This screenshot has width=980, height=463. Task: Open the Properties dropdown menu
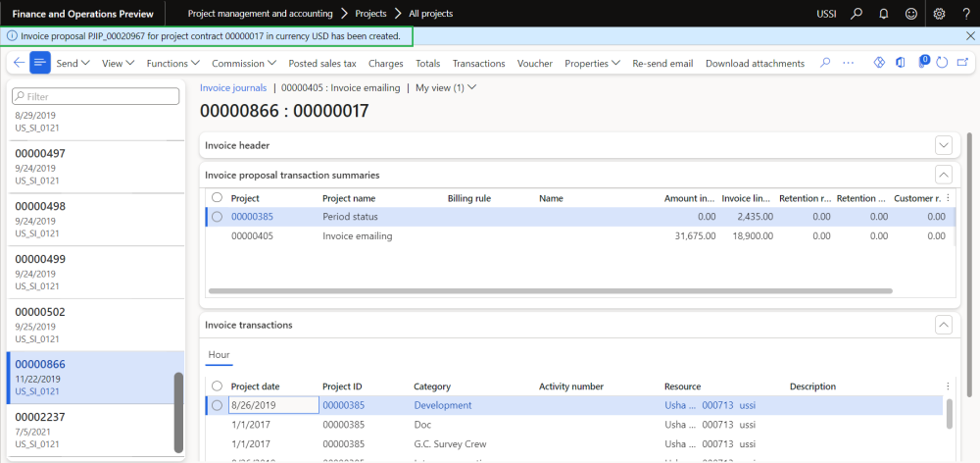pyautogui.click(x=592, y=63)
